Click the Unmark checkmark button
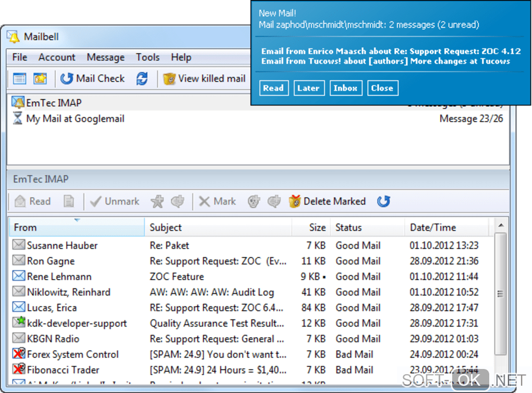The height and width of the screenshot is (393, 532). pyautogui.click(x=114, y=201)
